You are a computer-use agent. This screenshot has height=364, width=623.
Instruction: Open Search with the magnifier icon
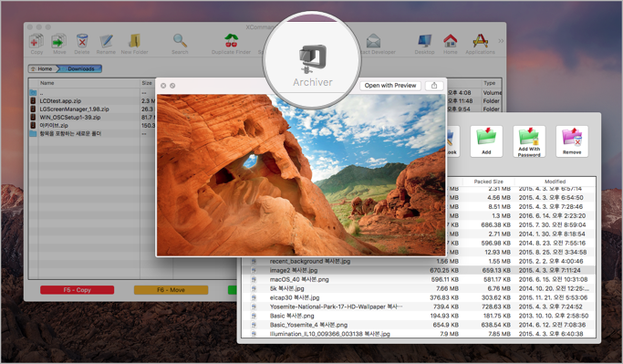(180, 40)
